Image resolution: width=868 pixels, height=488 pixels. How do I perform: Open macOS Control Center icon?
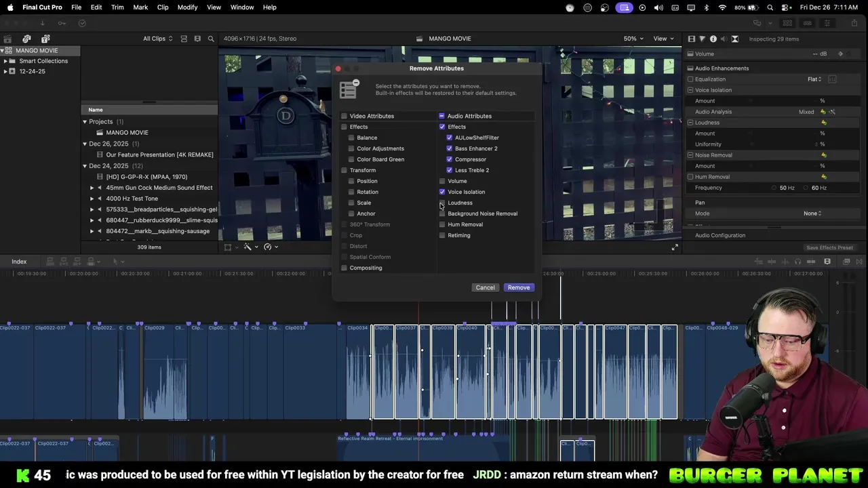point(786,7)
